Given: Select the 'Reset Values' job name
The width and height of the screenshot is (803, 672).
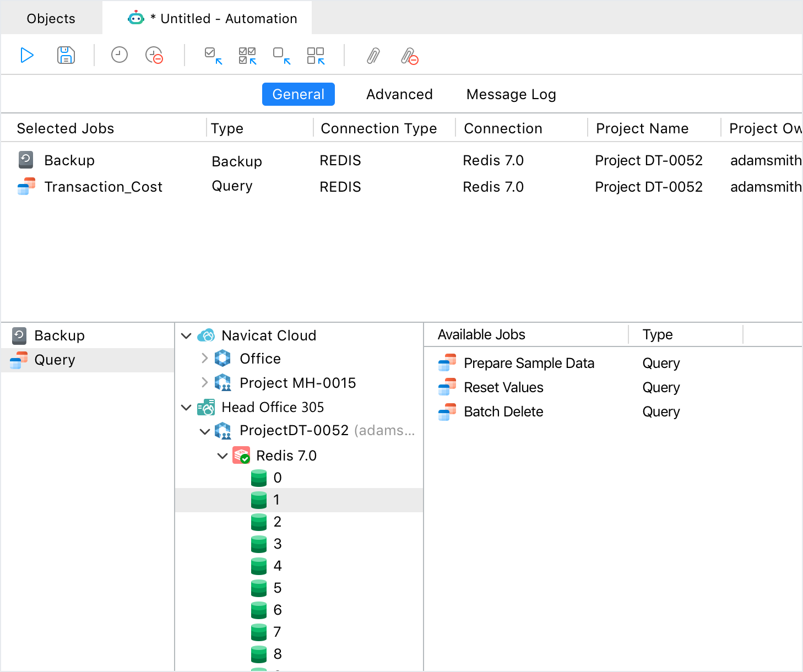Looking at the screenshot, I should coord(503,387).
